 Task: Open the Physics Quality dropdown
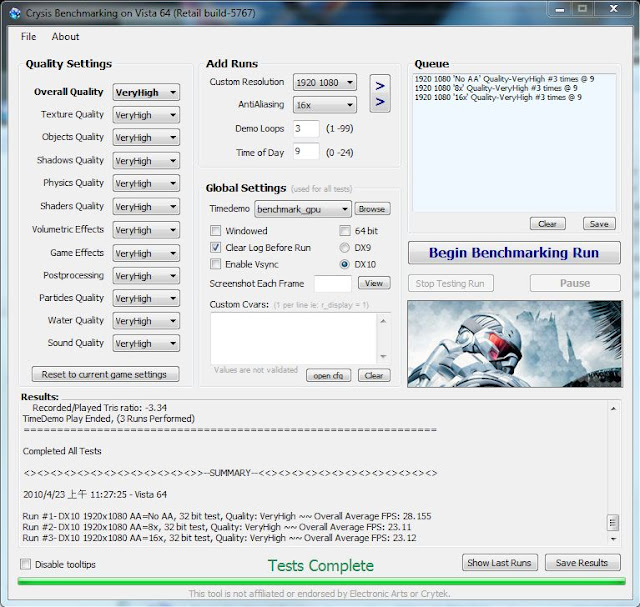coord(146,183)
